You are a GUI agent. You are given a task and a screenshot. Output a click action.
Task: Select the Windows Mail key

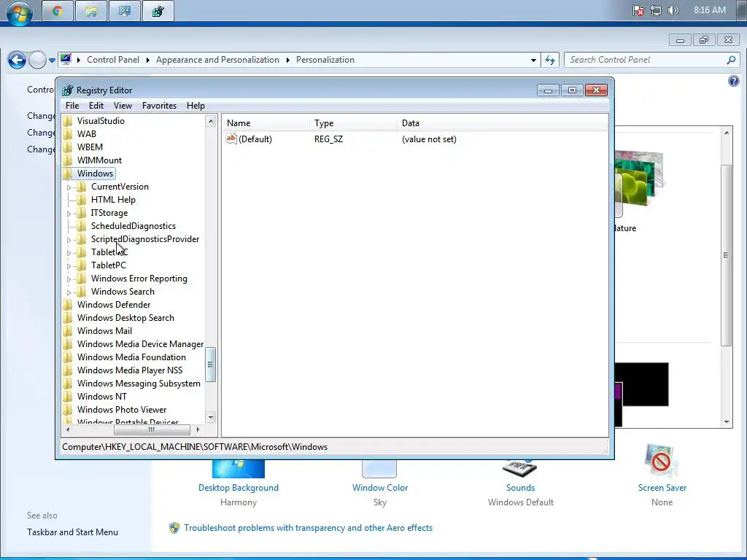pyautogui.click(x=104, y=331)
